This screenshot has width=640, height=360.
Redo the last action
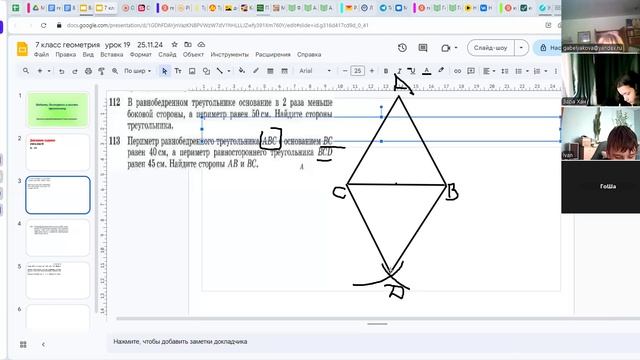click(x=75, y=71)
